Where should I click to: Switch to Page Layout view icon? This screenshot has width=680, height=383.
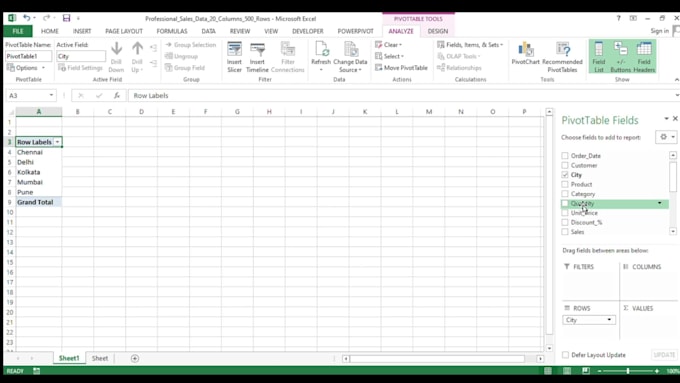tap(567, 371)
